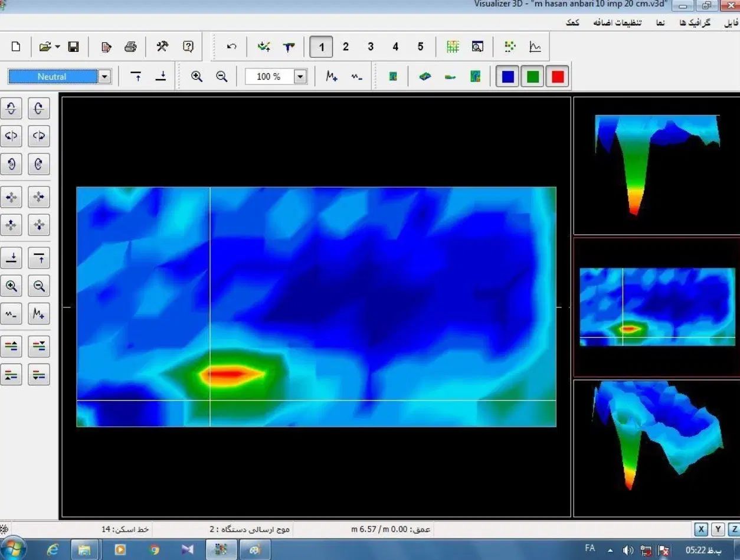Open the کمک menu
The width and height of the screenshot is (740, 560).
pos(572,23)
